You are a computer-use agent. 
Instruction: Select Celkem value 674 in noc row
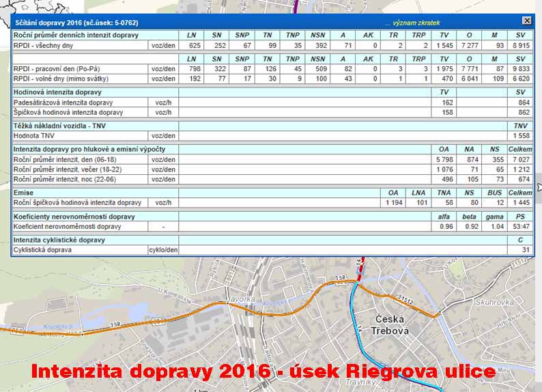coord(524,180)
